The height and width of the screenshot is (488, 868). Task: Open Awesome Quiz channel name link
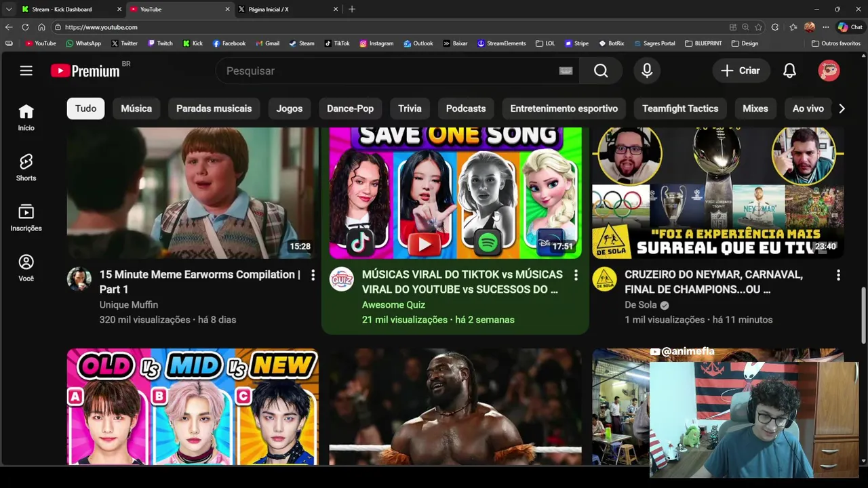tap(393, 305)
